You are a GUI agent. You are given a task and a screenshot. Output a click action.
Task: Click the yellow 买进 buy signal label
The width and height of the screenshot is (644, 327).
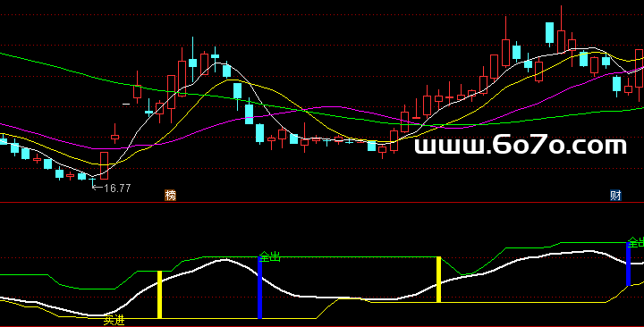pyautogui.click(x=114, y=321)
